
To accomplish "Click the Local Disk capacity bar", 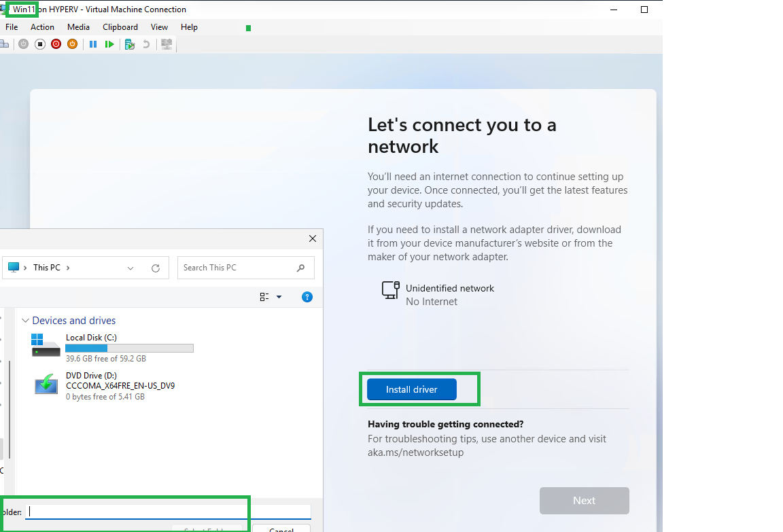I will click(129, 349).
